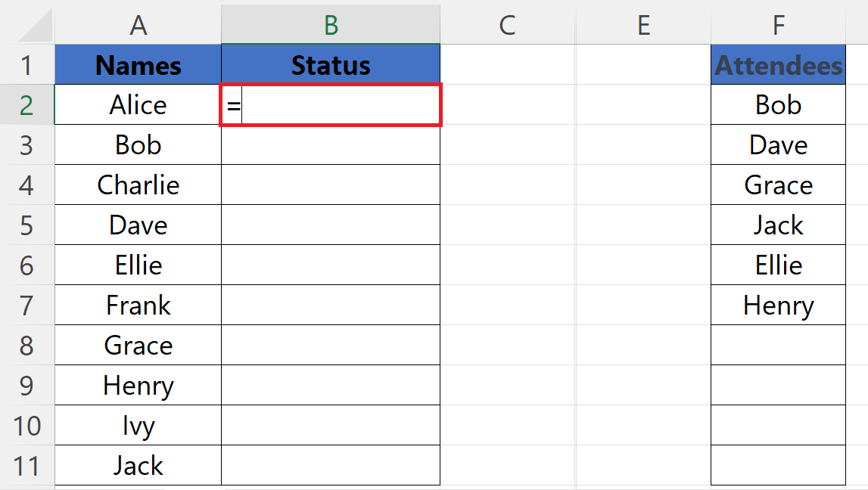The height and width of the screenshot is (490, 868).
Task: Select Bob under the Attendees column
Action: click(778, 104)
